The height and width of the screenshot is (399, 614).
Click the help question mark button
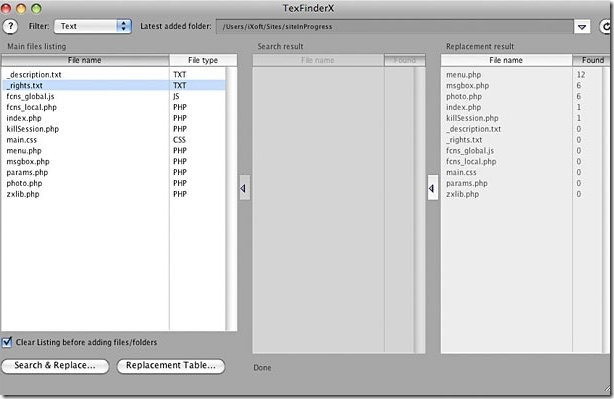pos(10,27)
